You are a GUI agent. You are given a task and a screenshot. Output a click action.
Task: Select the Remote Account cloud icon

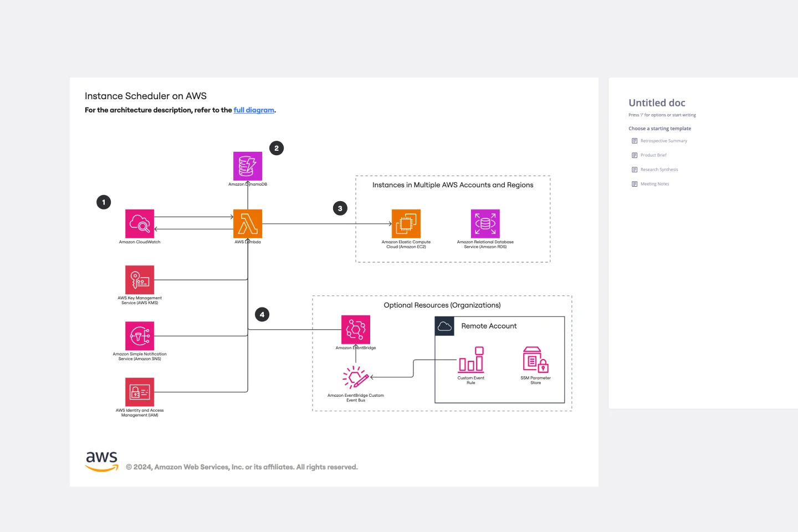[x=444, y=326]
